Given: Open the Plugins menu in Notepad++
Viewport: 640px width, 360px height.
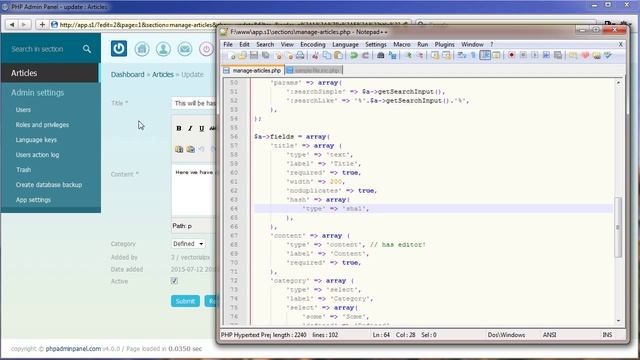Looking at the screenshot, I should 444,44.
